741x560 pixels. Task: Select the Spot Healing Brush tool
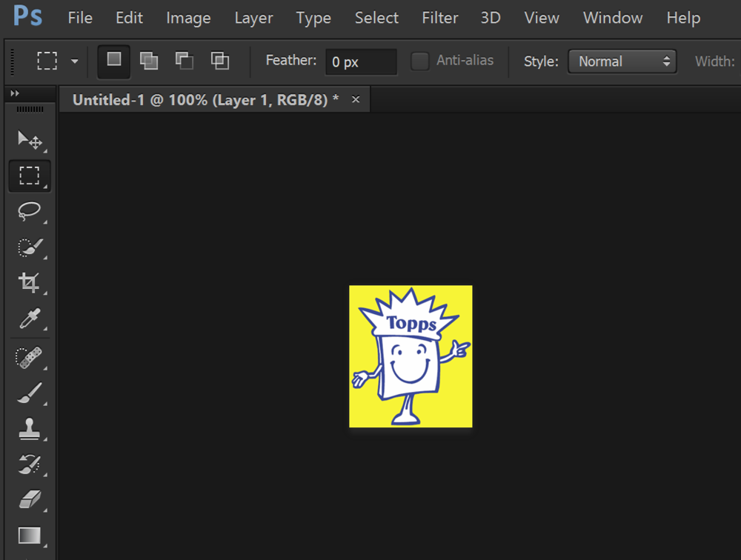coord(30,358)
